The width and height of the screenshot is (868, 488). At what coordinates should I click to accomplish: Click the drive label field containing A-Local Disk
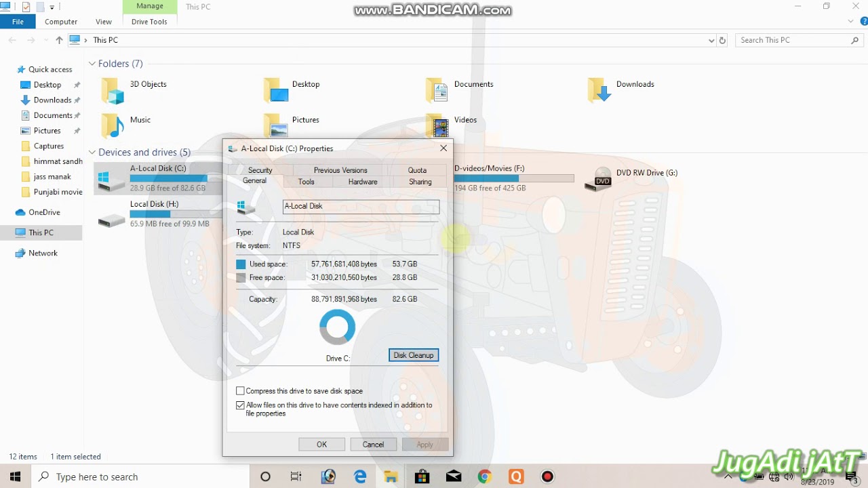click(361, 206)
